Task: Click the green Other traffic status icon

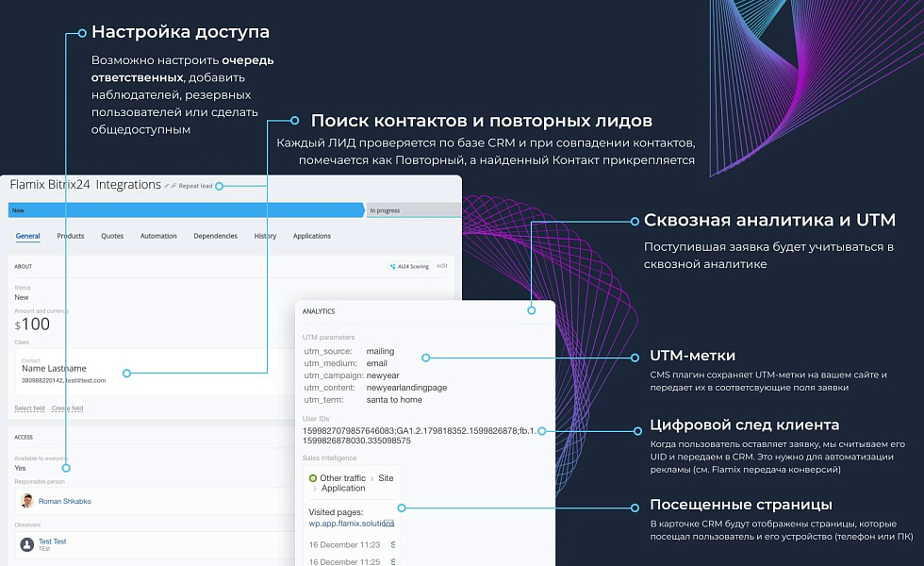Action: pyautogui.click(x=313, y=478)
